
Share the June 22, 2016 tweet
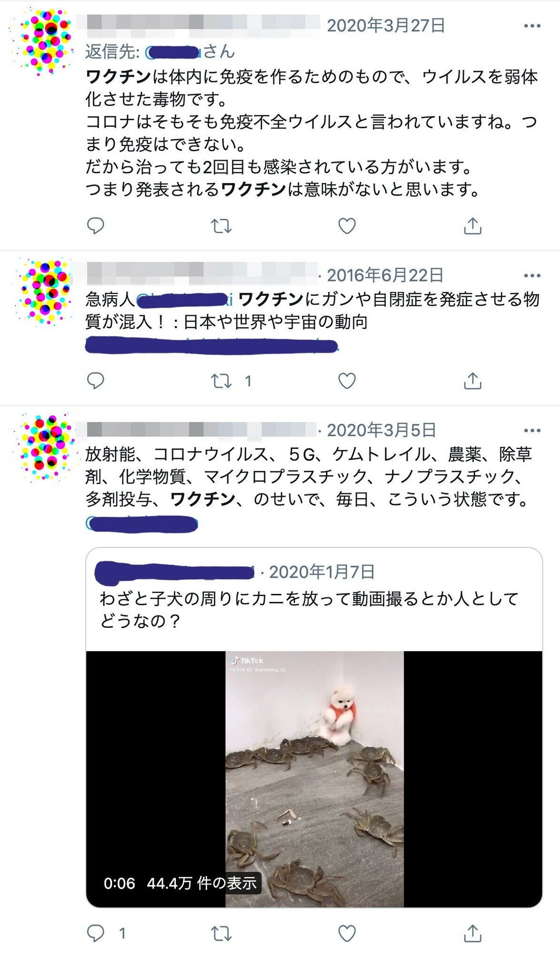tap(472, 381)
